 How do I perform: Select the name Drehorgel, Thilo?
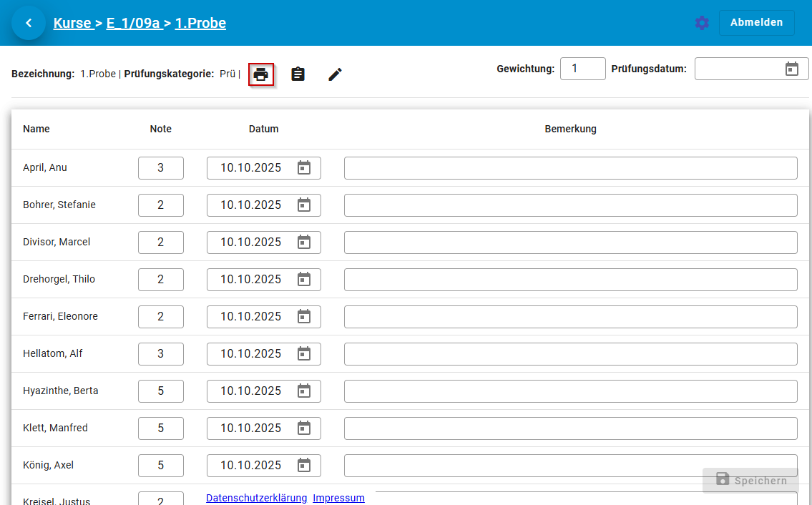(x=59, y=279)
